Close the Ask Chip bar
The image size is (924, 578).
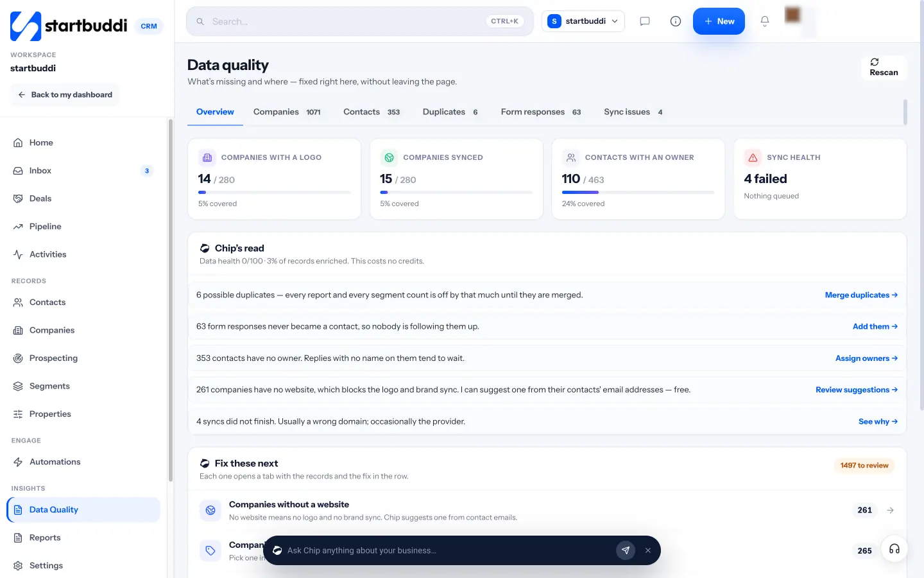coord(648,550)
